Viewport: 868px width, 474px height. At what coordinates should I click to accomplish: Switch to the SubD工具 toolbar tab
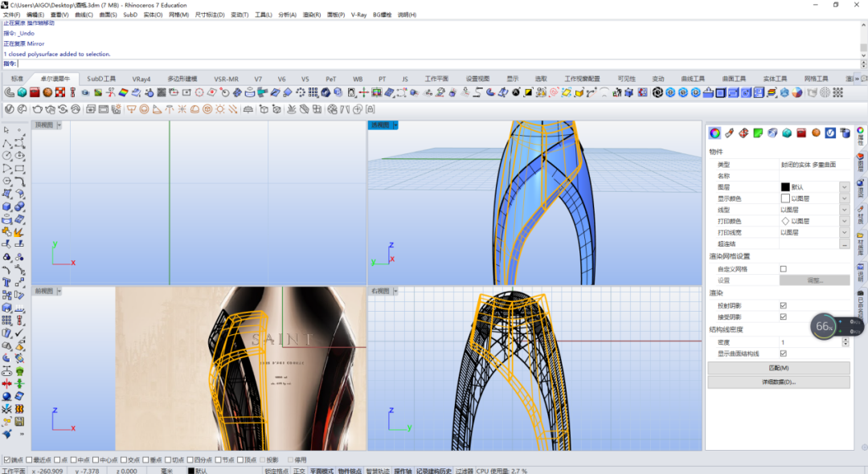pyautogui.click(x=101, y=79)
